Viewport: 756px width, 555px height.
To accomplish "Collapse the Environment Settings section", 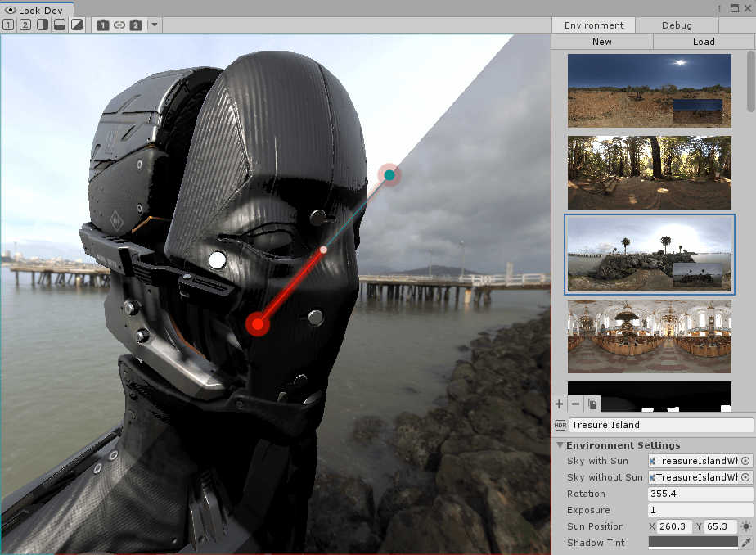I will coord(560,444).
